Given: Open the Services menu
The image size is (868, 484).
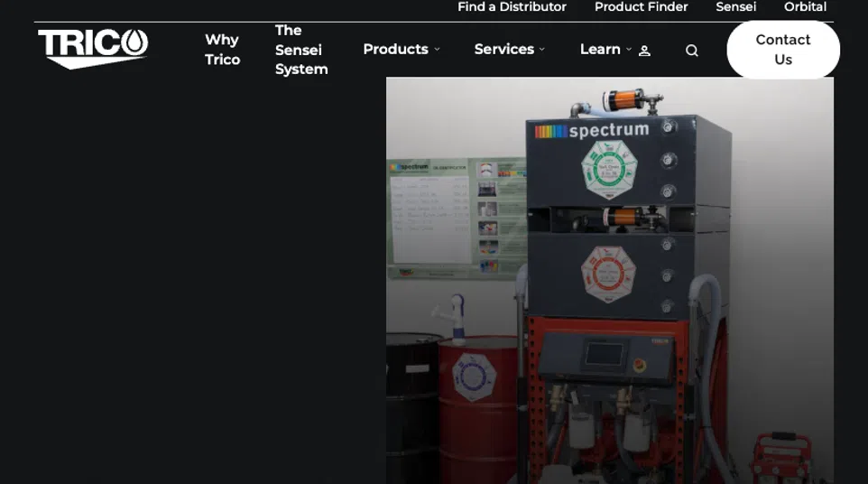Looking at the screenshot, I should click(504, 50).
